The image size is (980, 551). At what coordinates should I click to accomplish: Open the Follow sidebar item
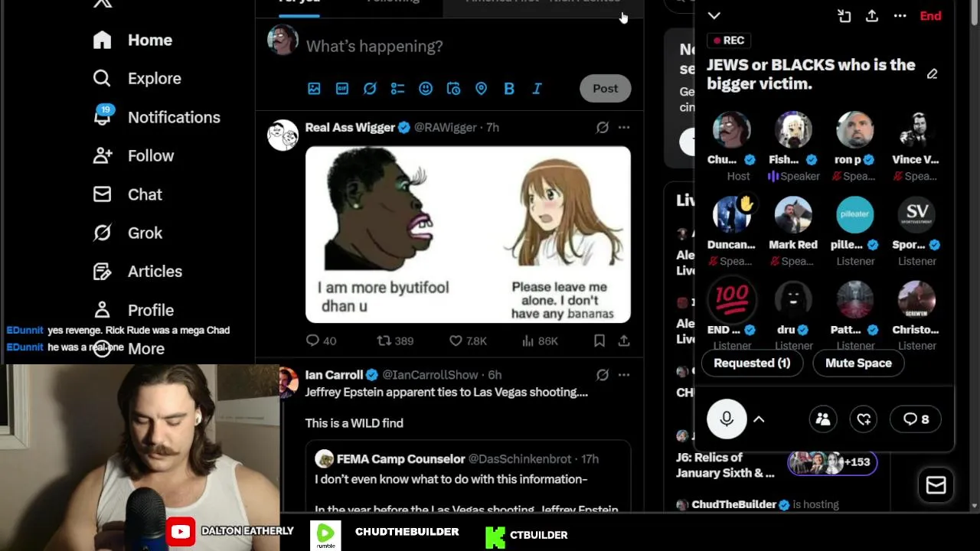pyautogui.click(x=133, y=155)
